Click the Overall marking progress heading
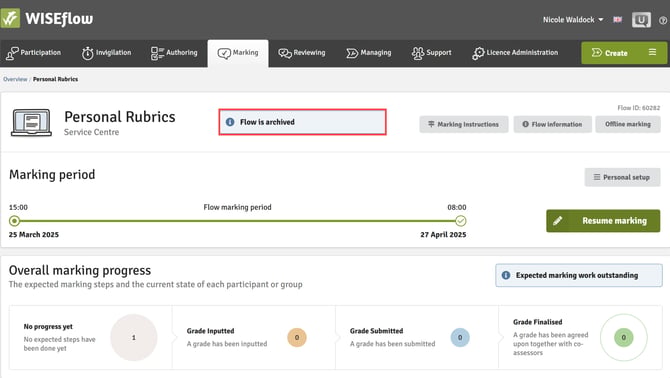Image resolution: width=670 pixels, height=378 pixels. tap(80, 270)
